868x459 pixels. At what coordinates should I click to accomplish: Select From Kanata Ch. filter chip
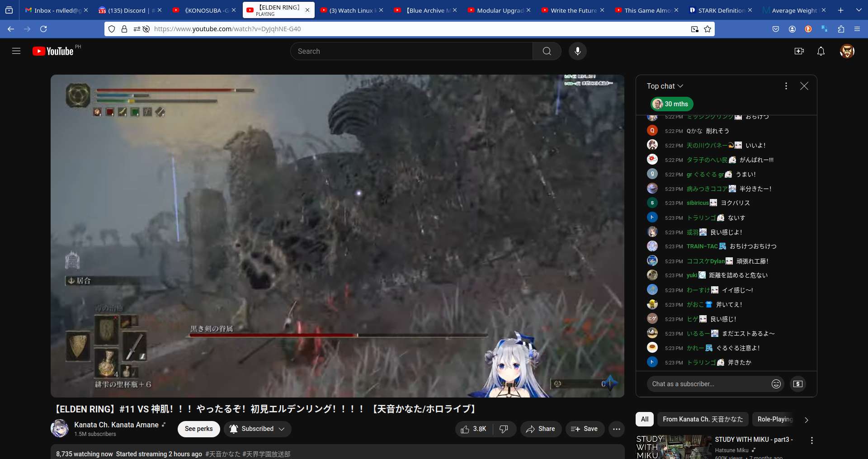coord(703,419)
